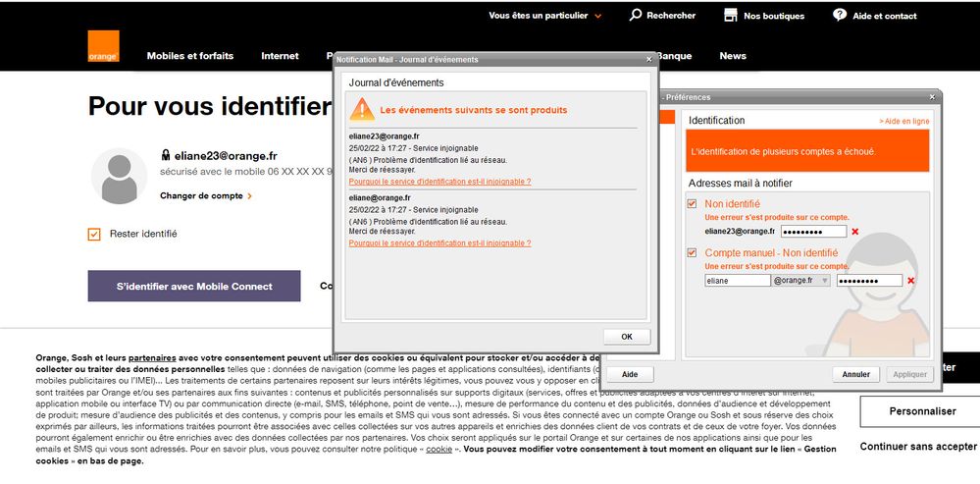Screen dimensions: 980x484
Task: Click 'Les événements suivants se sont produits' heading
Action: (x=474, y=110)
